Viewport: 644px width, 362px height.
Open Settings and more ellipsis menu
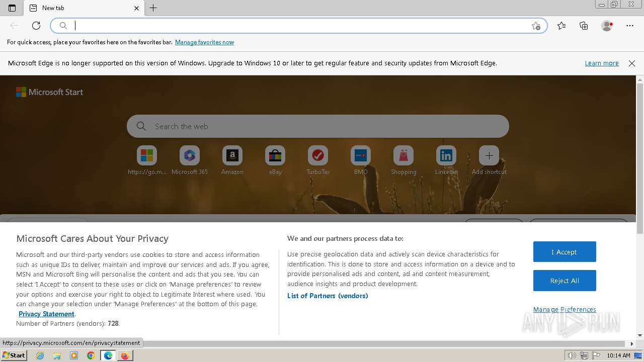pos(630,26)
